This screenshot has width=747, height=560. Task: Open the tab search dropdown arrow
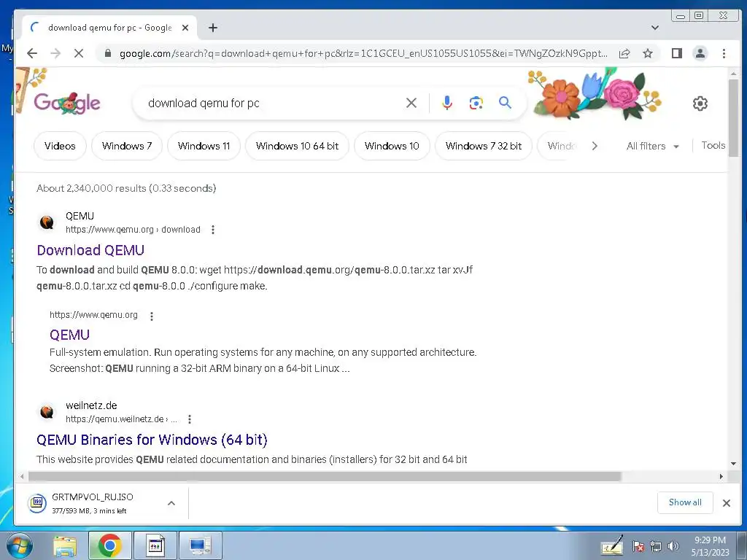click(x=655, y=28)
